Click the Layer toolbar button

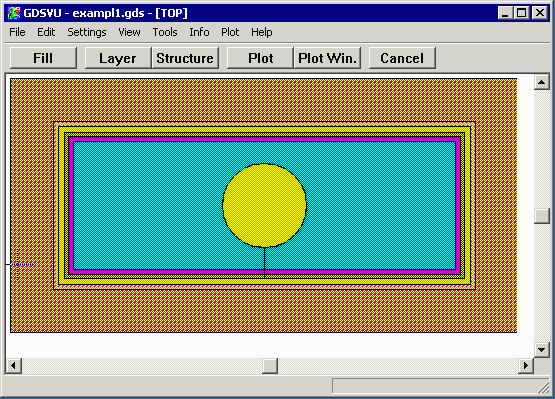(118, 58)
